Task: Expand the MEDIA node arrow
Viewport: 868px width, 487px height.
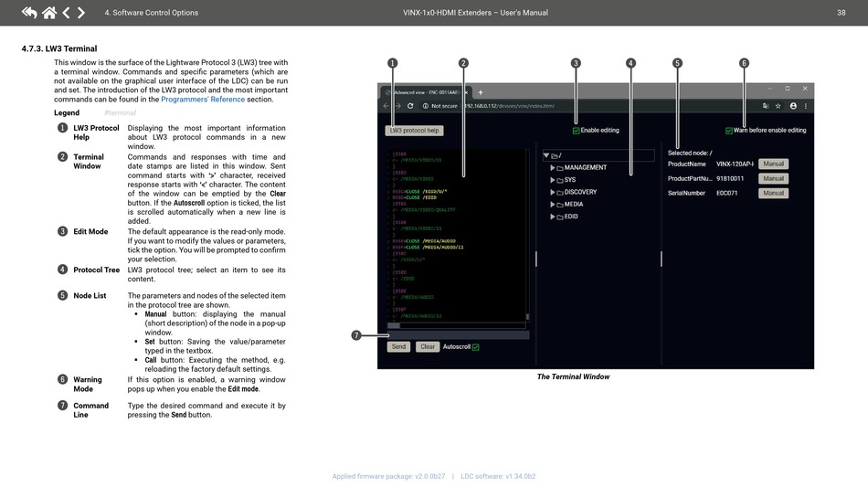Action: click(553, 204)
